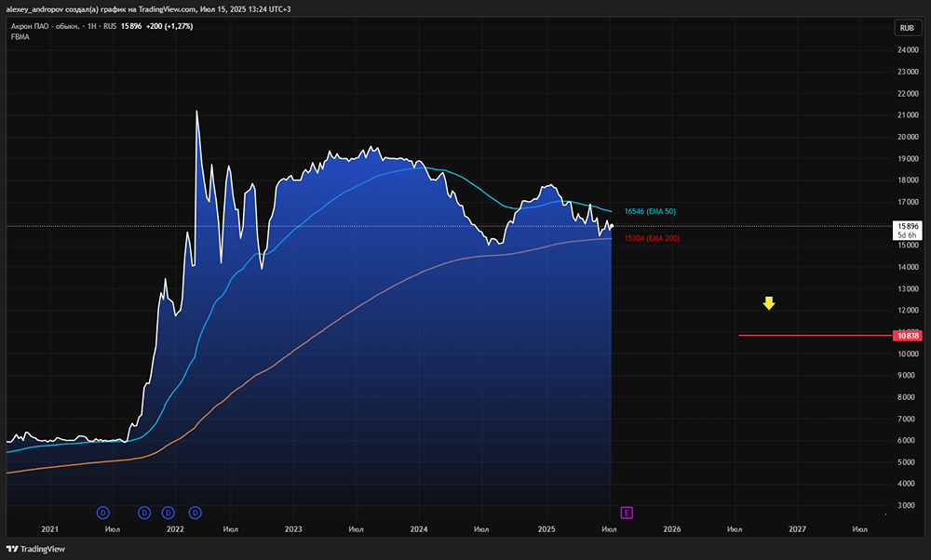
Task: Click the 1Н timeframe label in header
Action: coord(92,26)
